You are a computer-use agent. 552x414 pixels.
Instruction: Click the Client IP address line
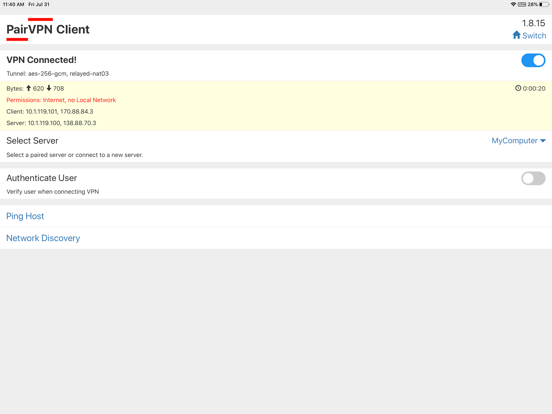pos(50,111)
